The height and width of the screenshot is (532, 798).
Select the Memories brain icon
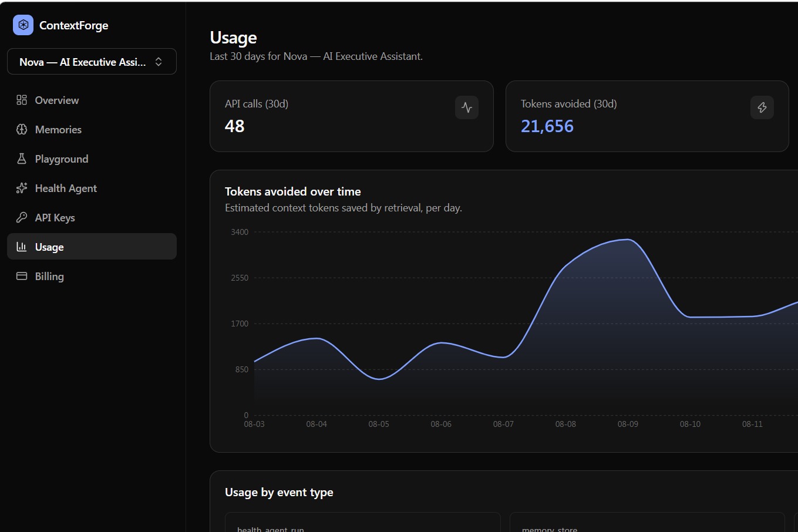tap(22, 129)
